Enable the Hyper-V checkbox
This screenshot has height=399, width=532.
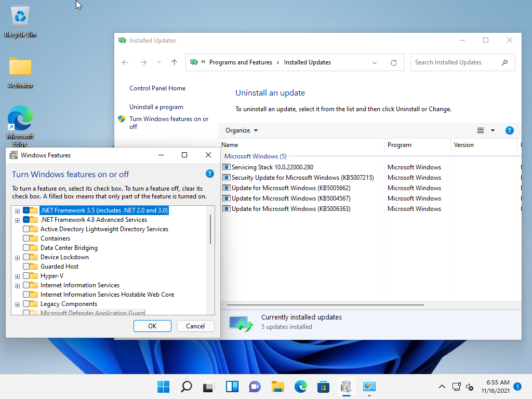26,276
